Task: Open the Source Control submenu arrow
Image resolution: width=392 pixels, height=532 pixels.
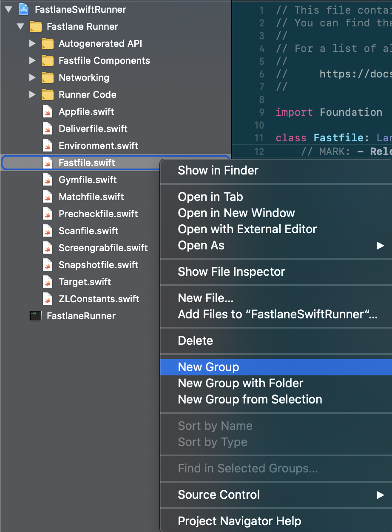Action: point(380,495)
